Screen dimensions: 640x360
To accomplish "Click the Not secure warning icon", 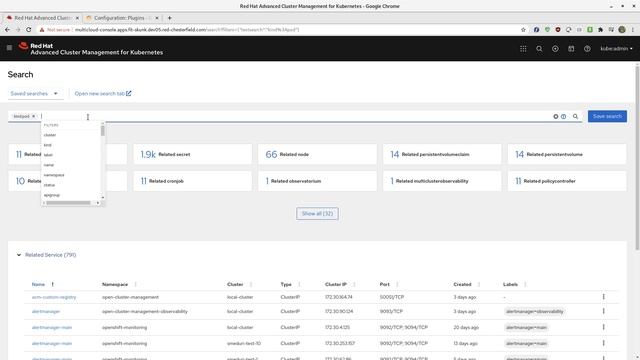I will 42,29.
